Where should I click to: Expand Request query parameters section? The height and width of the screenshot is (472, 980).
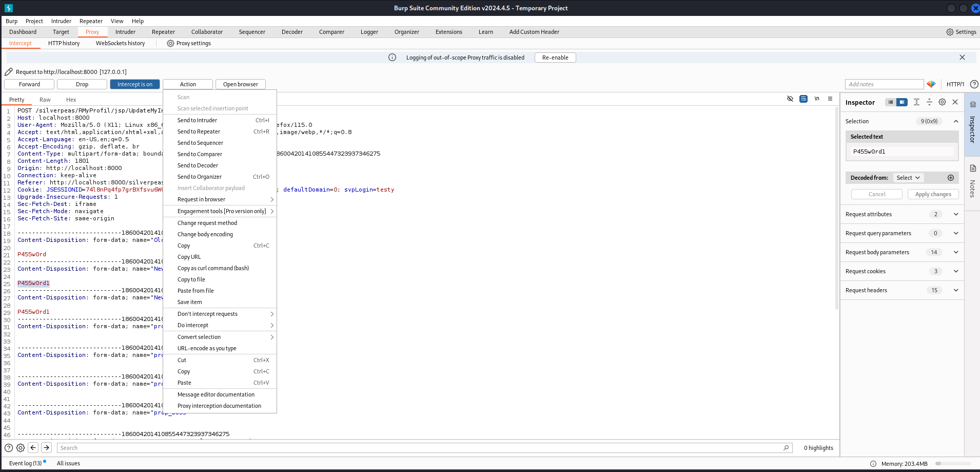tap(956, 233)
